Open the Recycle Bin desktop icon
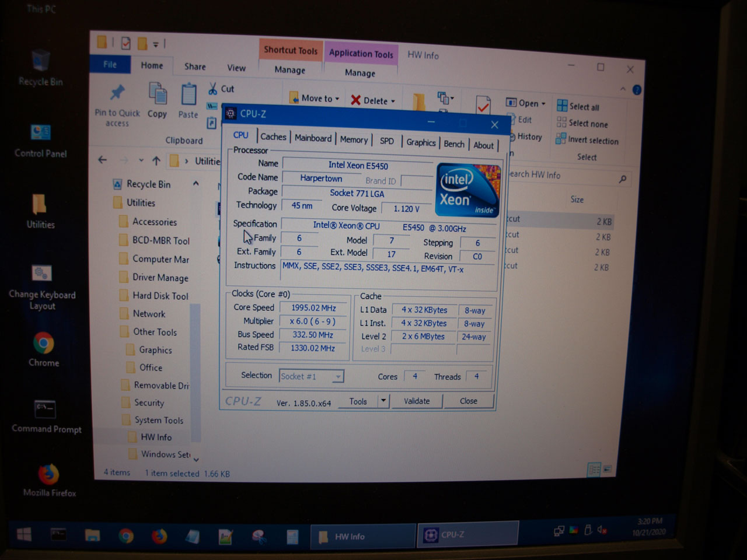Image resolution: width=747 pixels, height=560 pixels. [x=40, y=68]
